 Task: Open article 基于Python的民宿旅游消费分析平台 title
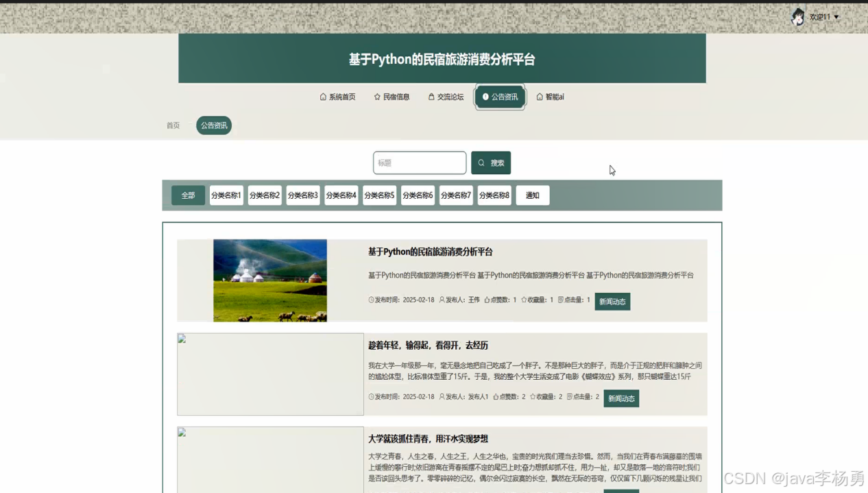[x=431, y=252]
